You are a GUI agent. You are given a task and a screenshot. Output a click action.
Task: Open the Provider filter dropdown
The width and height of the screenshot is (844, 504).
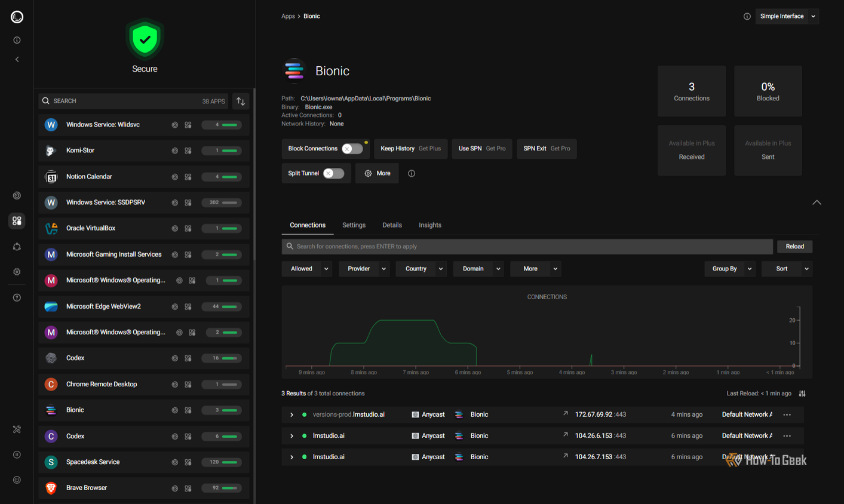(364, 269)
